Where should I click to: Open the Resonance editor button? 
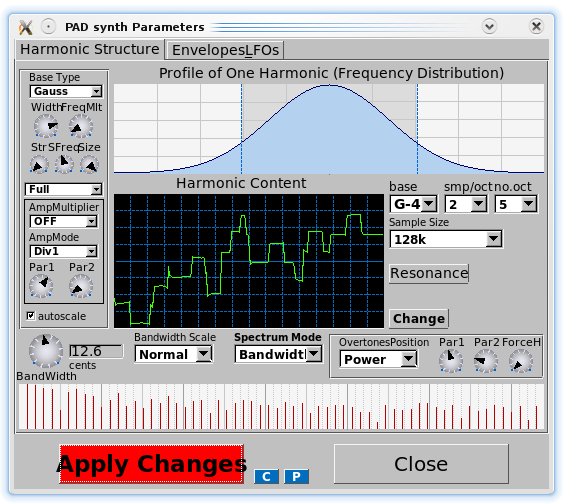point(429,273)
